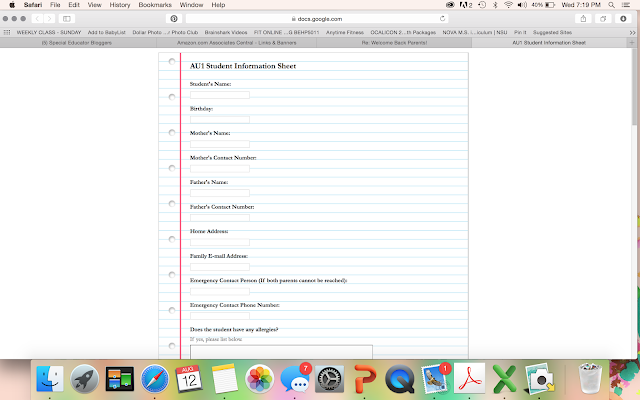Open the Trash in the Dock
The image size is (640, 400).
coord(590,379)
